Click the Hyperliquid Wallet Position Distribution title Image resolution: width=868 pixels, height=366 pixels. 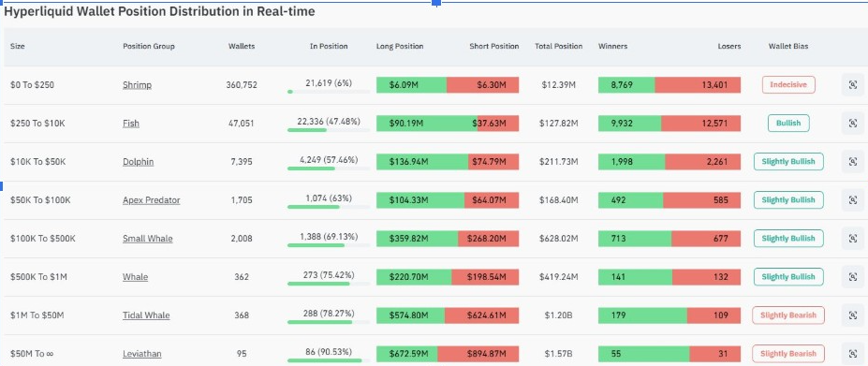pos(159,11)
